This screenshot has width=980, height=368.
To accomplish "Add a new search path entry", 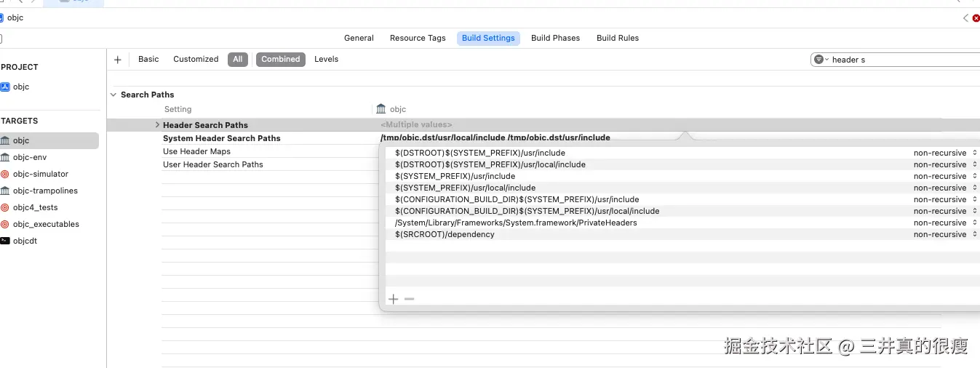I will [x=394, y=299].
